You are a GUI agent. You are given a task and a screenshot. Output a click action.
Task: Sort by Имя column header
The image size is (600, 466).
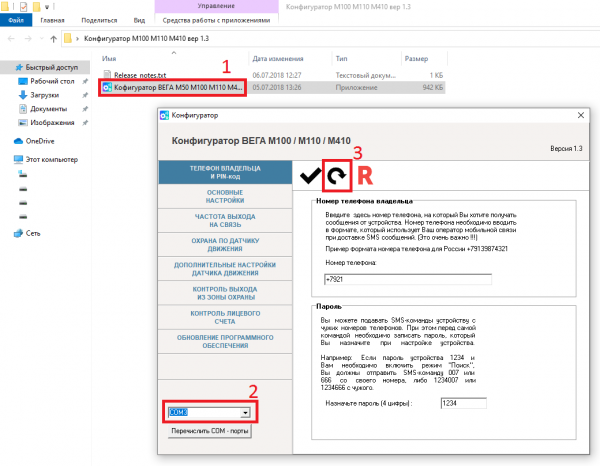coord(109,59)
